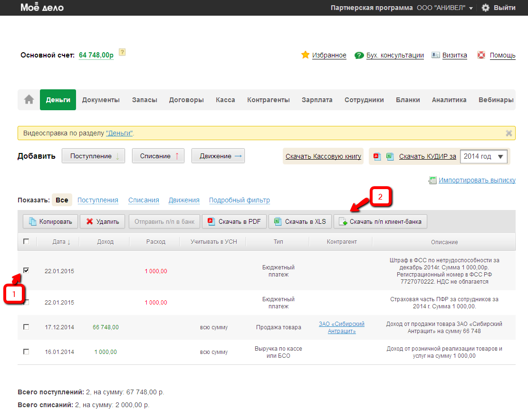Open the Документы tab
Image resolution: width=528 pixels, height=420 pixels.
pyautogui.click(x=101, y=100)
